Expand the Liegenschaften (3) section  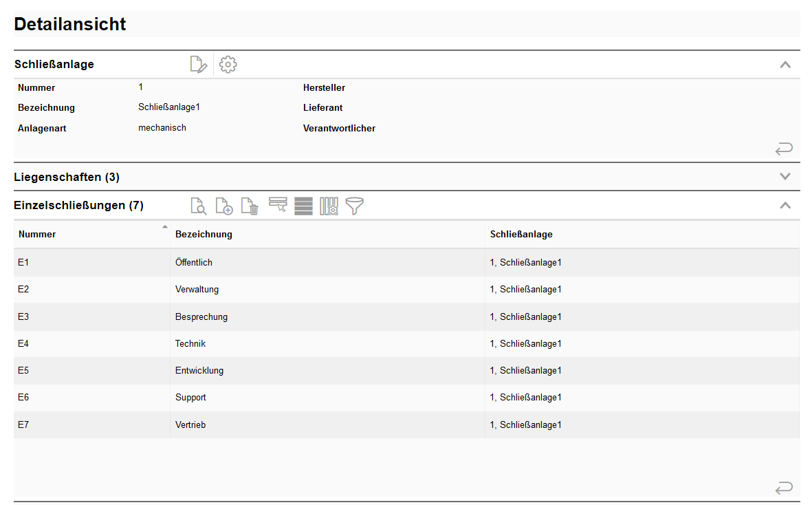(785, 177)
